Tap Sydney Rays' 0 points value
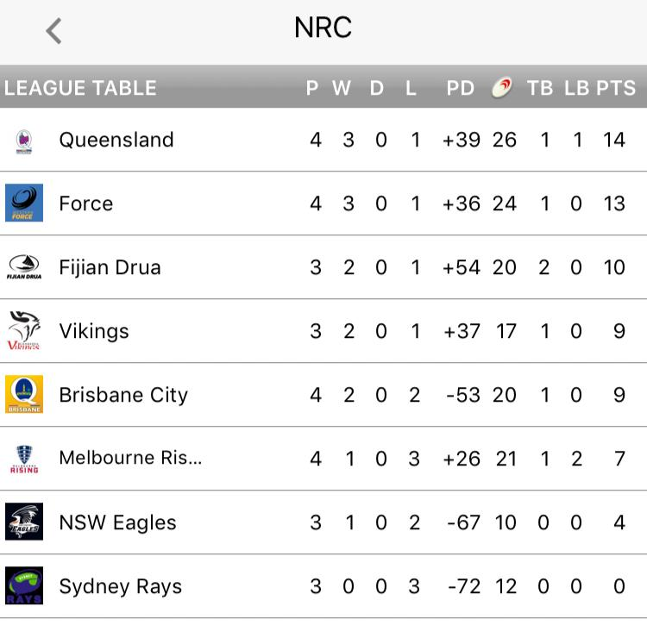Screen dimensions: 647x644 [619, 586]
